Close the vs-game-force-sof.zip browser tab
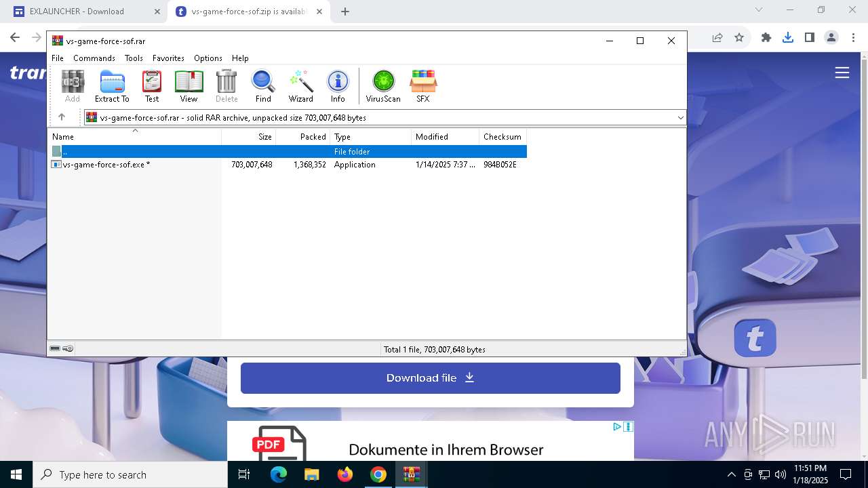The image size is (868, 488). click(x=319, y=12)
